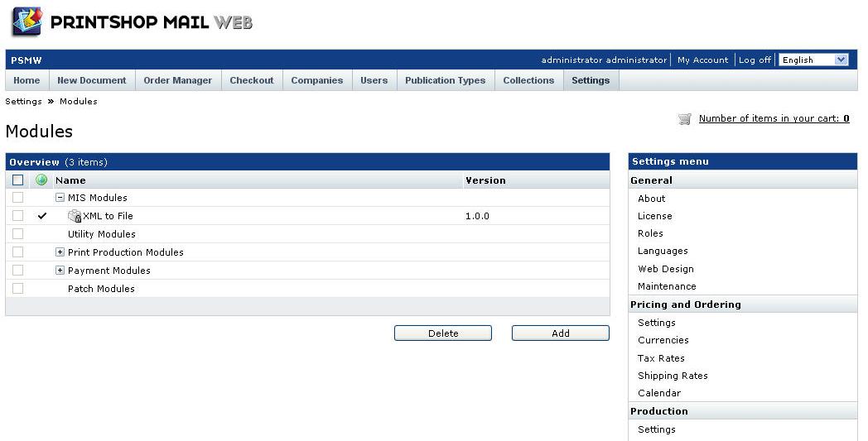Viewport: 868px width, 441px height.
Task: Open Roles in the Settings menu
Action: click(x=650, y=233)
